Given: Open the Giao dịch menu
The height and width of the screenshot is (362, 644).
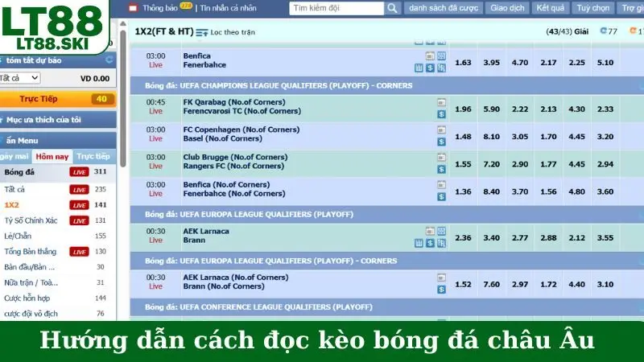Looking at the screenshot, I should point(507,8).
